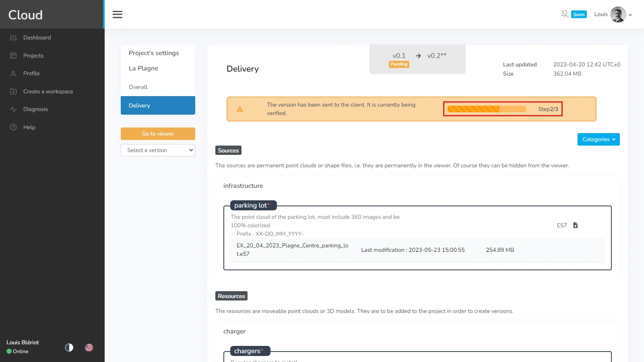Open the Categories dropdown
This screenshot has height=362, width=644.
[x=599, y=139]
